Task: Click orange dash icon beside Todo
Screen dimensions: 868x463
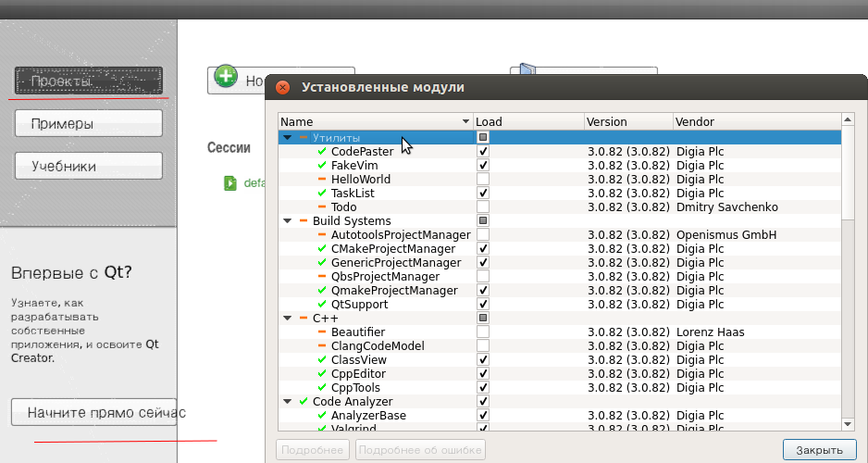Action: point(322,206)
